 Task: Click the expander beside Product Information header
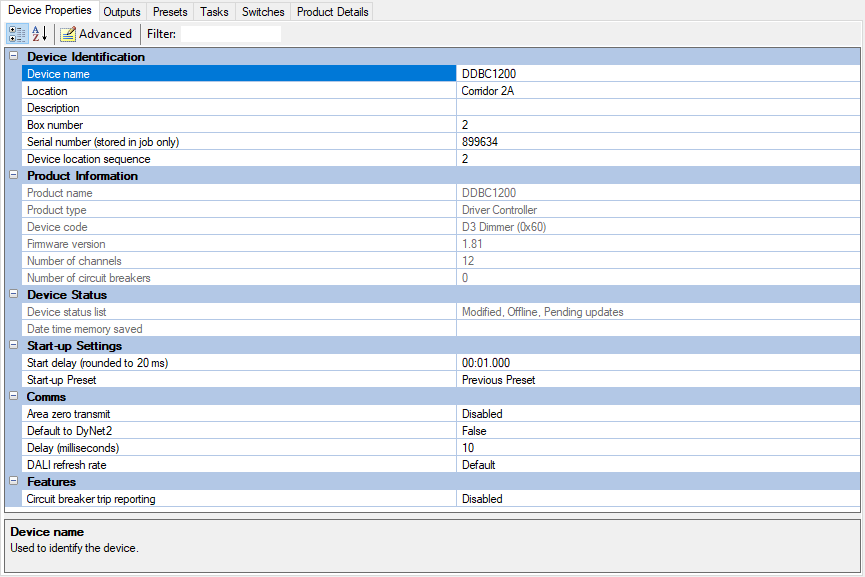point(12,175)
